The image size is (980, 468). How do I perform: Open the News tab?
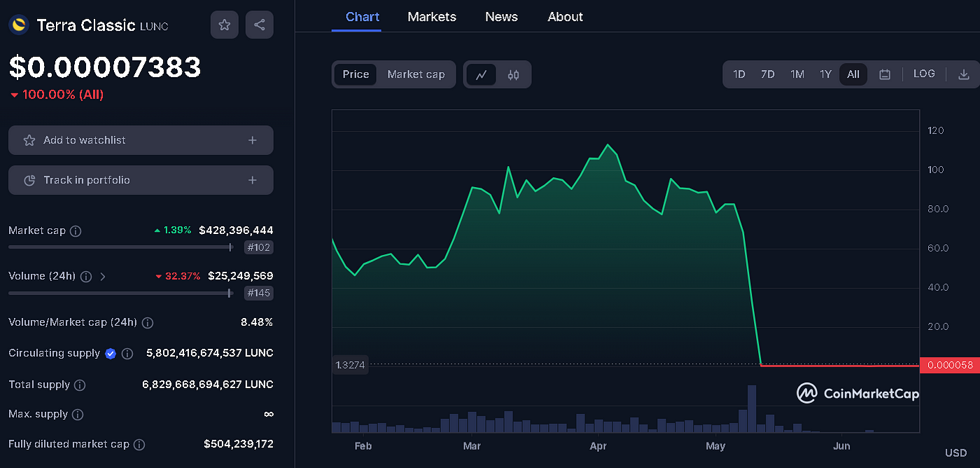tap(501, 17)
